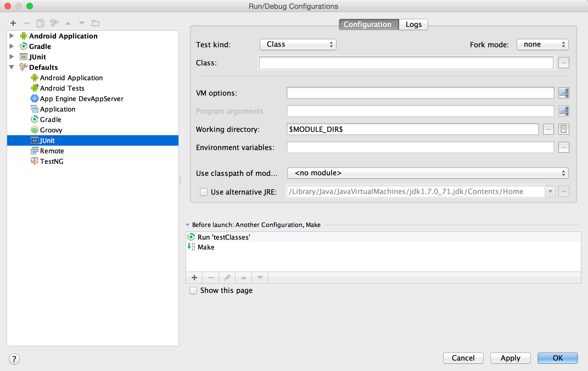Apply the configuration changes

510,358
